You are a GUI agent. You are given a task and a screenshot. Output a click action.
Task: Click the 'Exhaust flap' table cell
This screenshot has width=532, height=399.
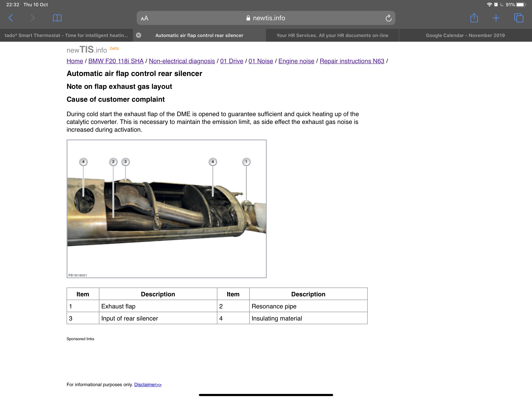[x=158, y=306]
